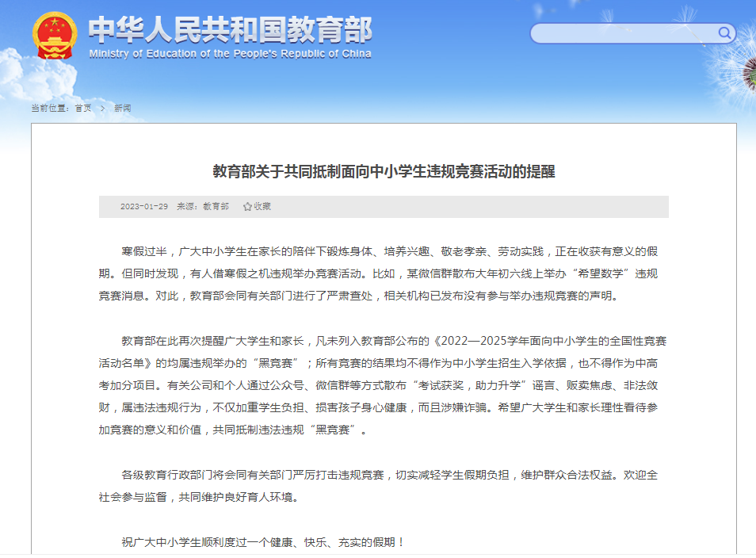Click the article headline 教育部关于共同抵制
Image resolution: width=756 pixels, height=558 pixels.
point(384,171)
